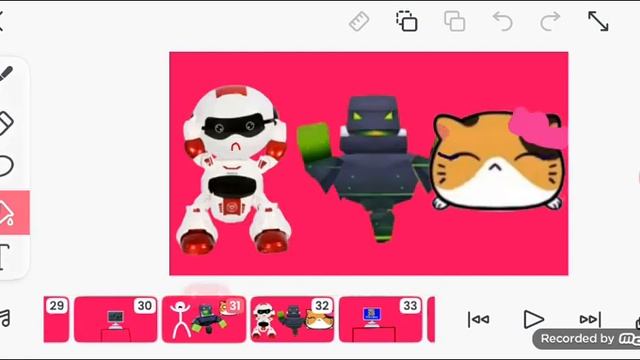This screenshot has height=360, width=640.
Task: Jump to the last frame
Action: (590, 319)
